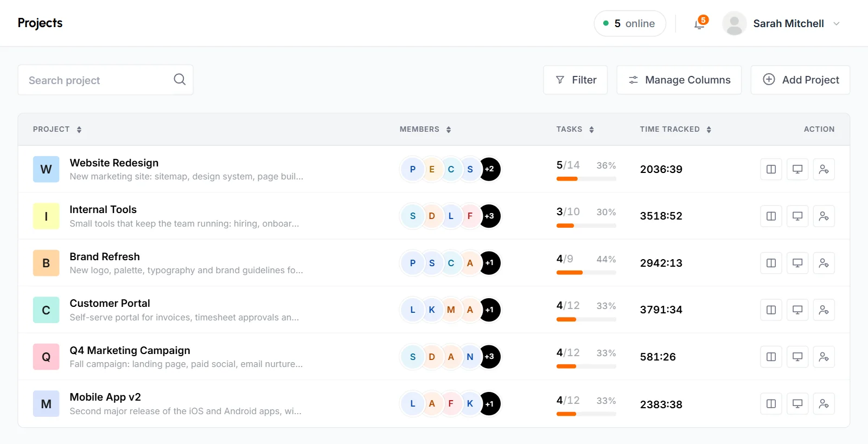Click the 36% completion value
This screenshot has width=868, height=444.
tap(606, 165)
